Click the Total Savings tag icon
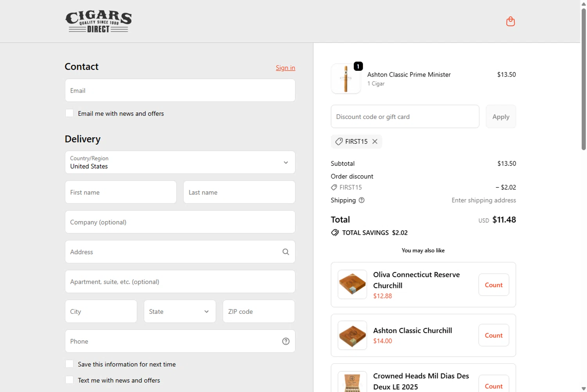This screenshot has width=587, height=392. pos(335,233)
